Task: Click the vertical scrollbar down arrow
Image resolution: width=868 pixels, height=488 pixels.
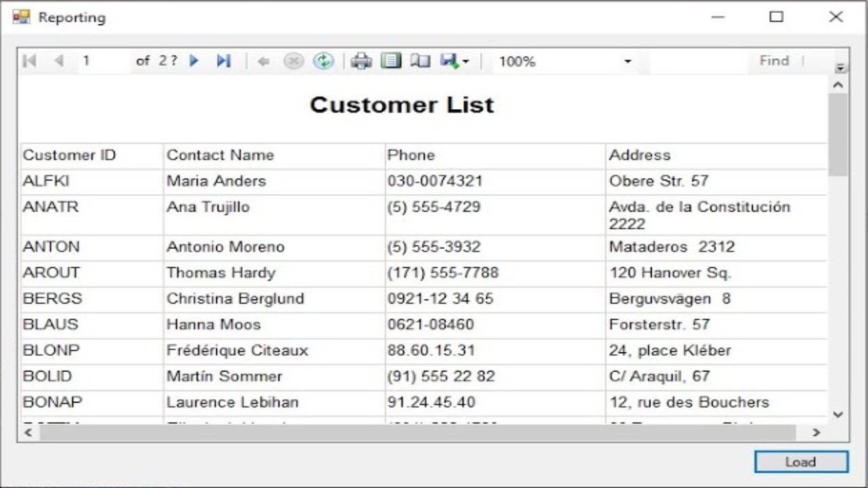Action: click(838, 414)
